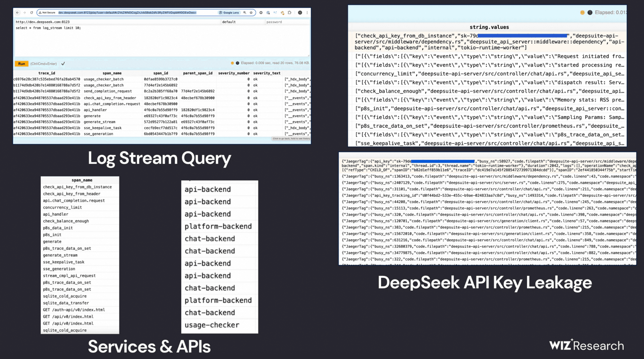644x359 pixels.
Task: Open Chrome three-dot menu
Action: (x=307, y=12)
